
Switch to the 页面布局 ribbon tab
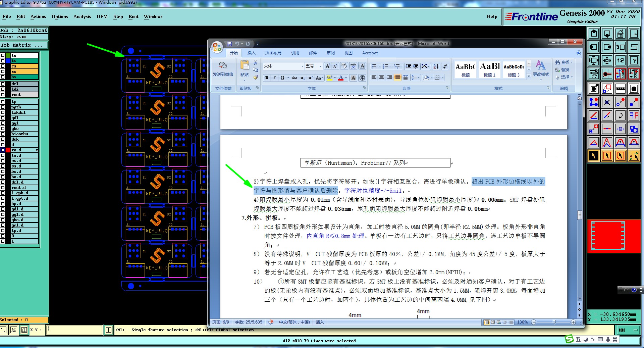click(273, 53)
